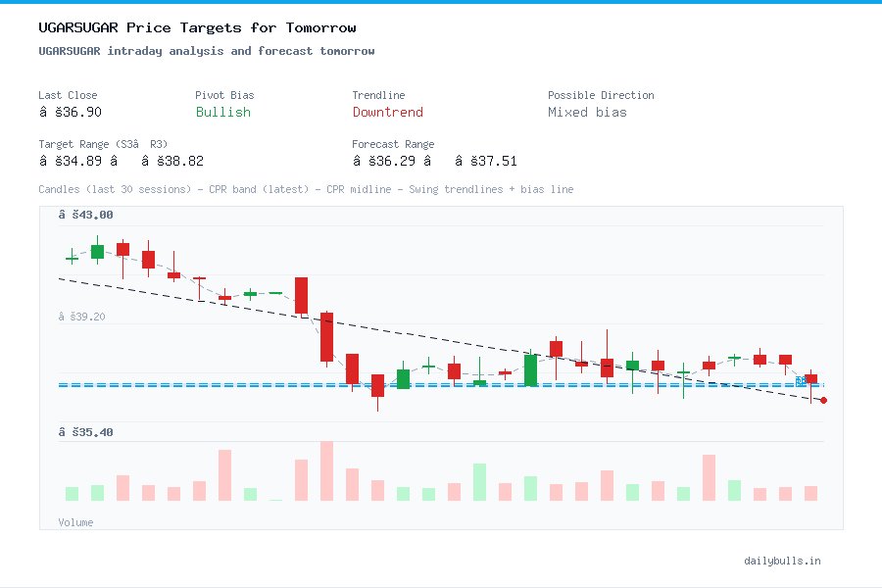
Task: Open the dailybulls.in link
Action: point(784,561)
